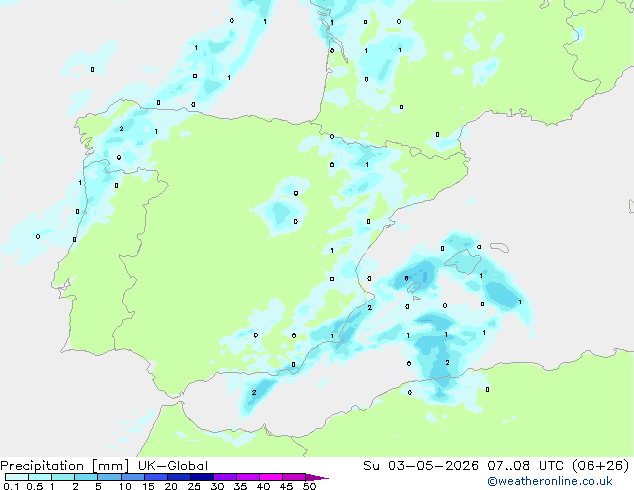Click the '07..08 UTC' time text
634x490 pixels.
[x=525, y=466]
